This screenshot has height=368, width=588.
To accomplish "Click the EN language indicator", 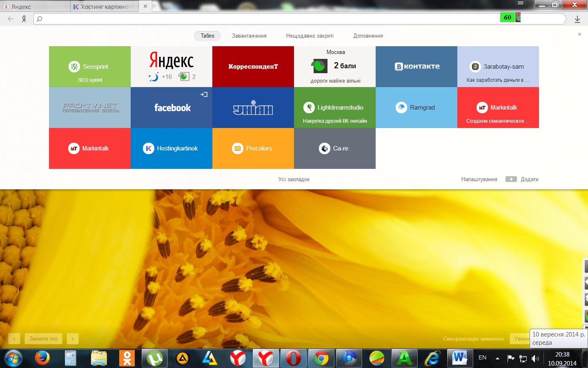I will (483, 358).
